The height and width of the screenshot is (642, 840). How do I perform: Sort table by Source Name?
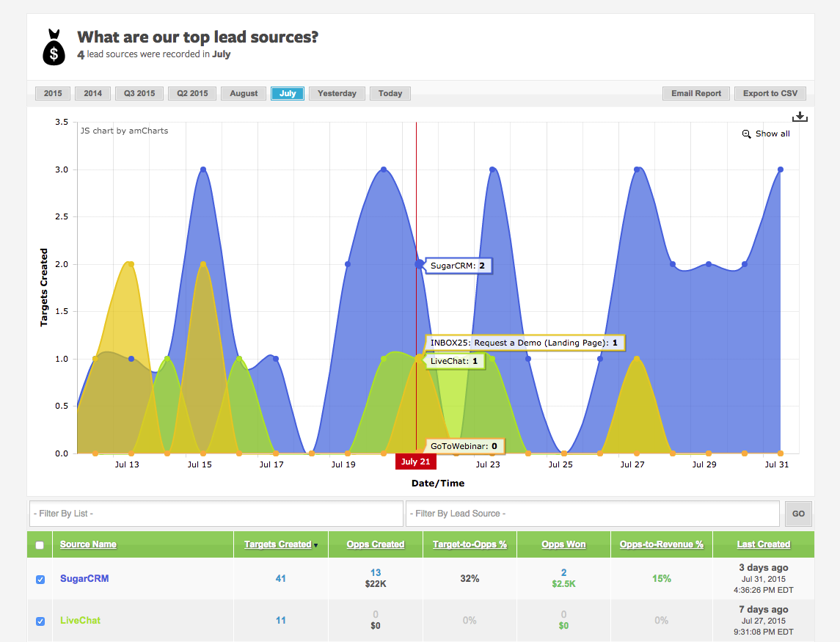tap(88, 544)
